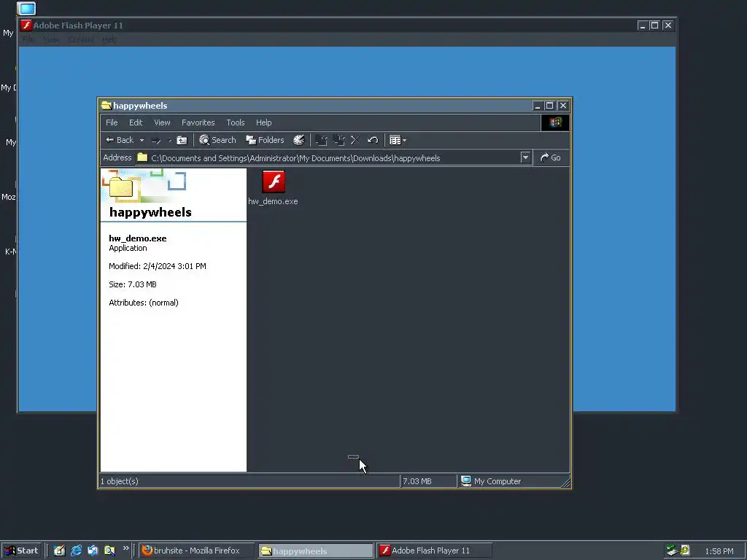747x560 pixels.
Task: Open the Views dropdown button
Action: click(398, 140)
